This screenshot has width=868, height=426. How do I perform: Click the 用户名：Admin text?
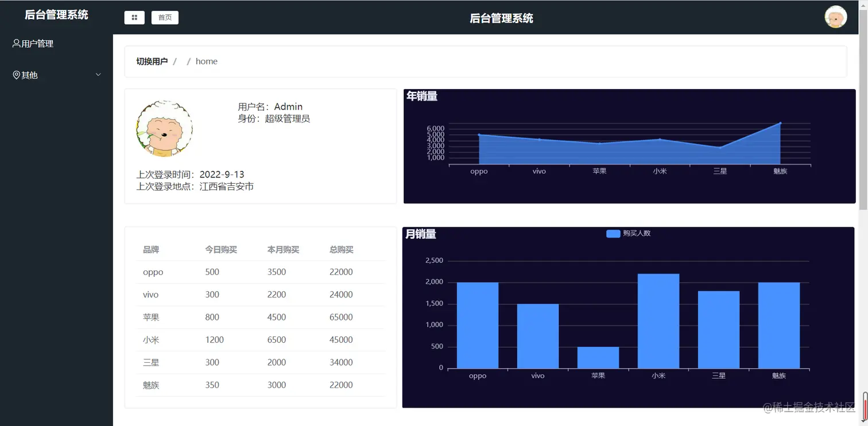tap(270, 107)
